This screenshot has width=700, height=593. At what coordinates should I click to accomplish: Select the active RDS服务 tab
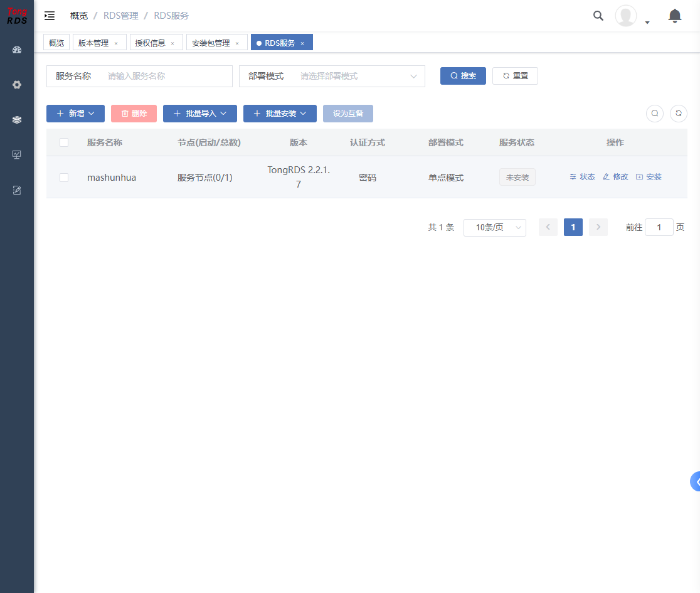[x=280, y=43]
